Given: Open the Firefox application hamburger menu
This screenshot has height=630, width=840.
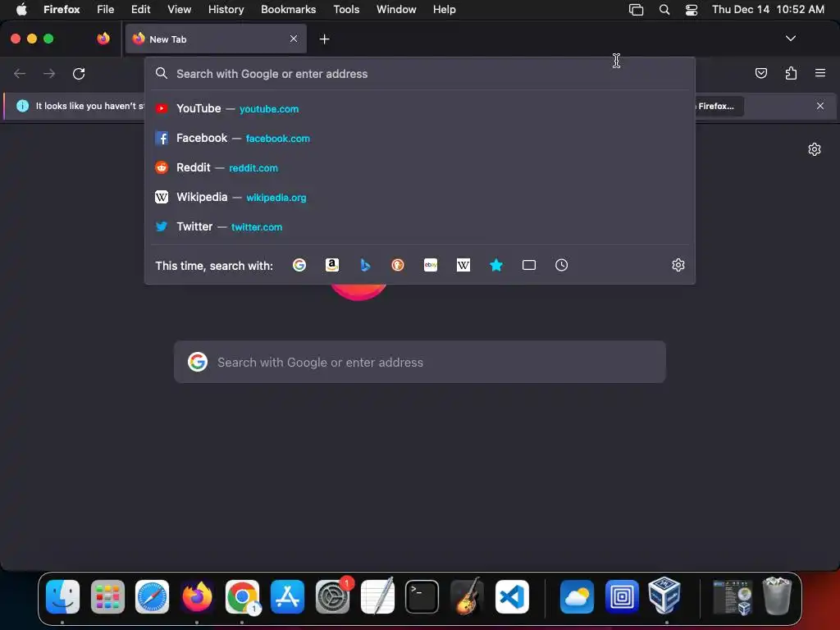Looking at the screenshot, I should point(820,73).
